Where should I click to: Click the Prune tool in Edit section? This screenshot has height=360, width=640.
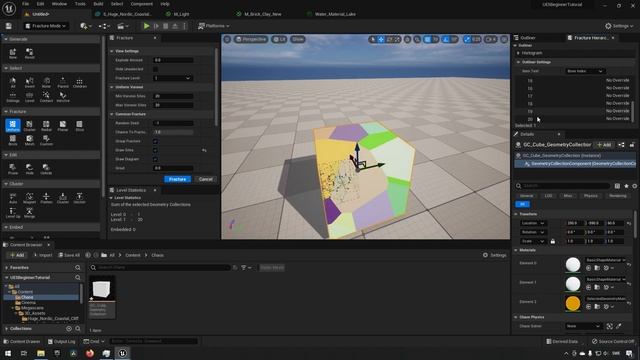click(x=13, y=169)
